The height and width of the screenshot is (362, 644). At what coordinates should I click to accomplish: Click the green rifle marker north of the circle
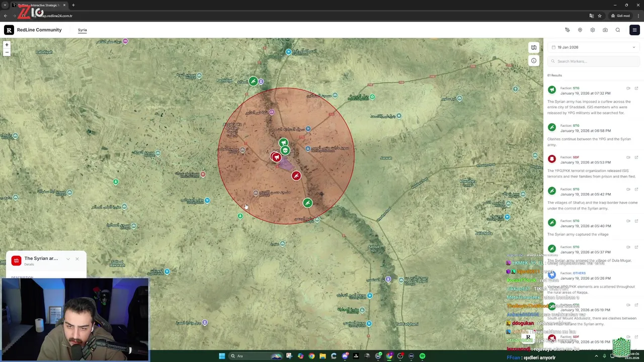click(x=253, y=81)
